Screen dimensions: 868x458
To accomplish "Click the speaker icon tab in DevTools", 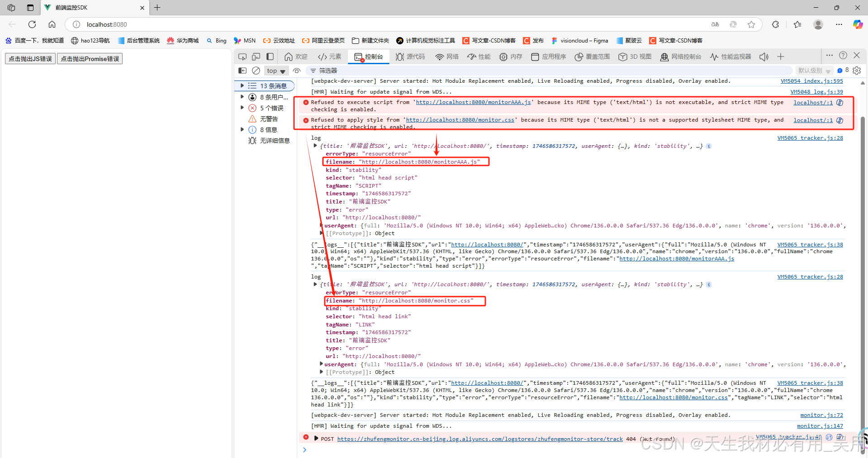I will (x=764, y=57).
